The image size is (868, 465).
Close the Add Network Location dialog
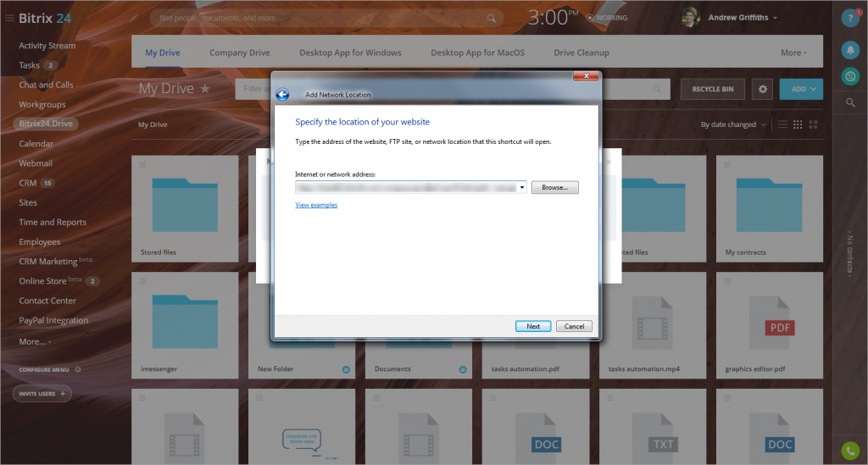586,75
